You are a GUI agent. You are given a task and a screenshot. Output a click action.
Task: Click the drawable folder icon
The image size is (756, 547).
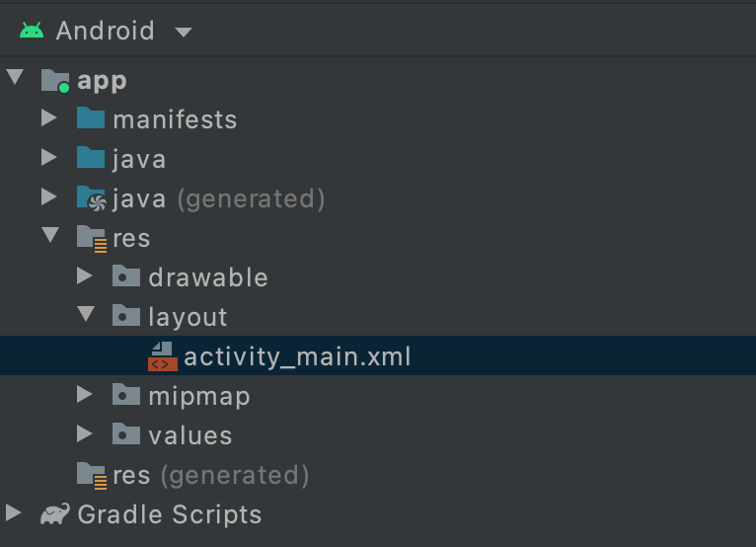(126, 277)
